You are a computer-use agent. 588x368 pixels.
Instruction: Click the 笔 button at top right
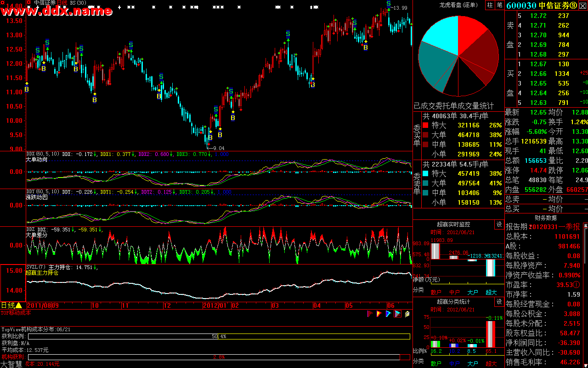click(499, 5)
